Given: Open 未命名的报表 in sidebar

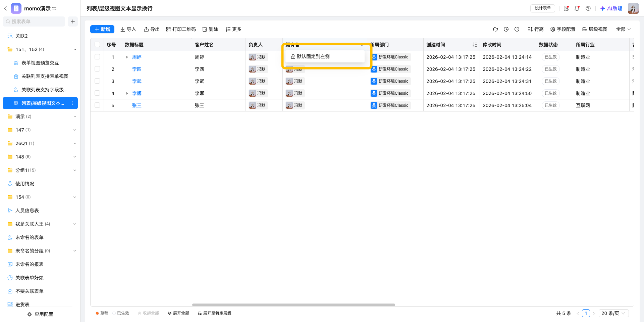Looking at the screenshot, I should (x=30, y=264).
